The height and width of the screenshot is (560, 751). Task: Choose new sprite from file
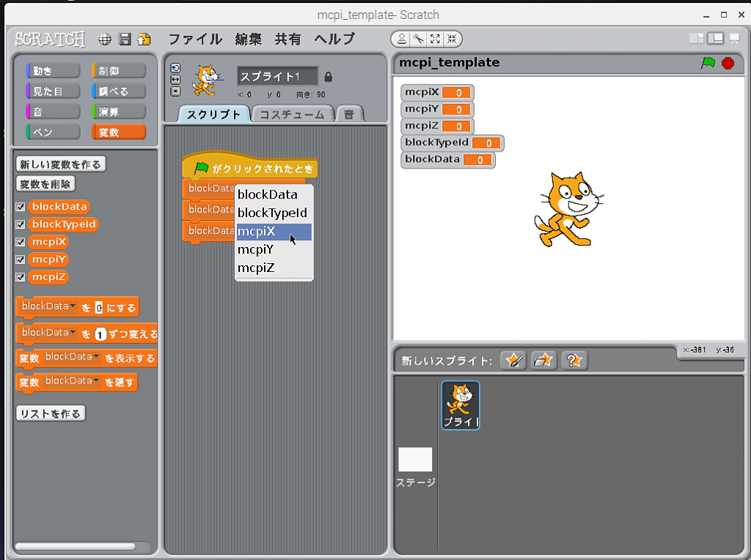(x=543, y=360)
